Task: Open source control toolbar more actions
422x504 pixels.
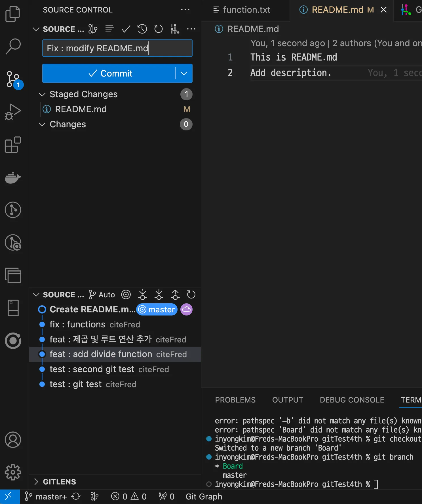Action: 191,29
